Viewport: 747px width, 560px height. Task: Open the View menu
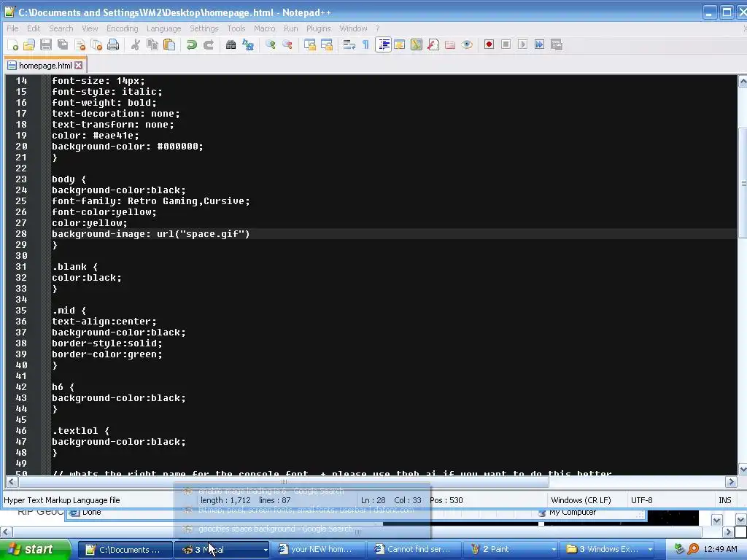pyautogui.click(x=90, y=28)
